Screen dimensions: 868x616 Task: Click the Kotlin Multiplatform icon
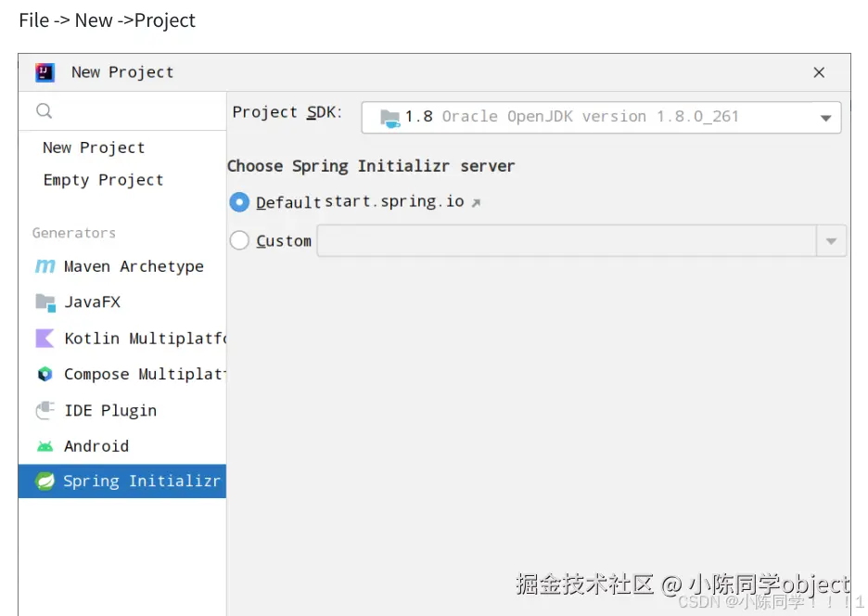[x=45, y=339]
